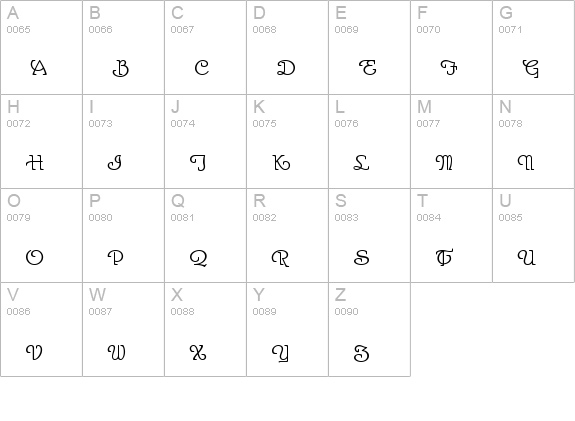Select glyph cell D labeled 0068
575x421 pixels.
coord(288,47)
